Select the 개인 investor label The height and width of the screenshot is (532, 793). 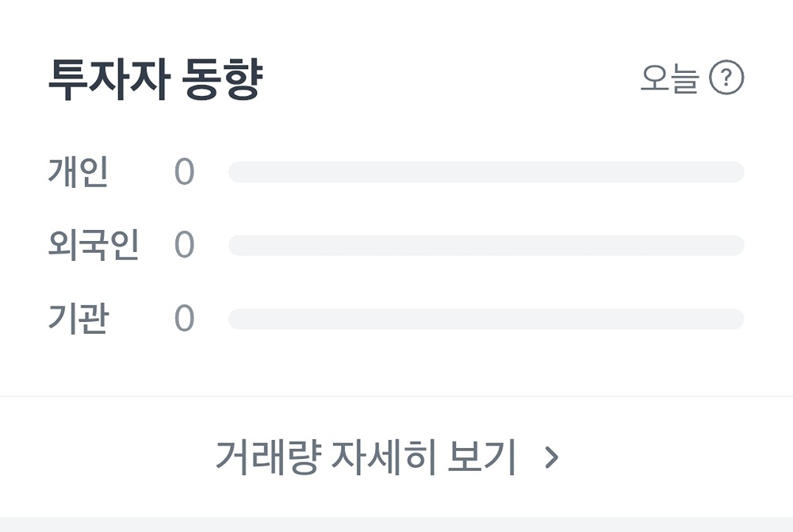(78, 172)
